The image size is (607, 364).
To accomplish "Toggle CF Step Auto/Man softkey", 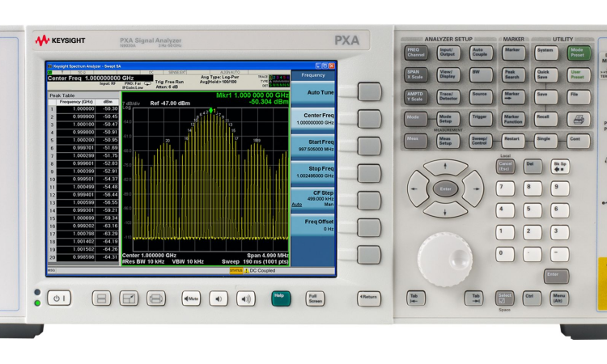I will tap(312, 199).
